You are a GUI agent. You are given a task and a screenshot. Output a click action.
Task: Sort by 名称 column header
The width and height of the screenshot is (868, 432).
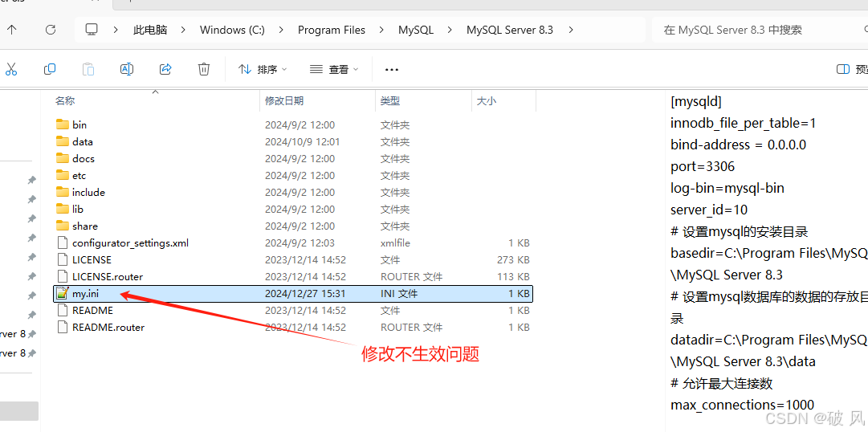[65, 101]
